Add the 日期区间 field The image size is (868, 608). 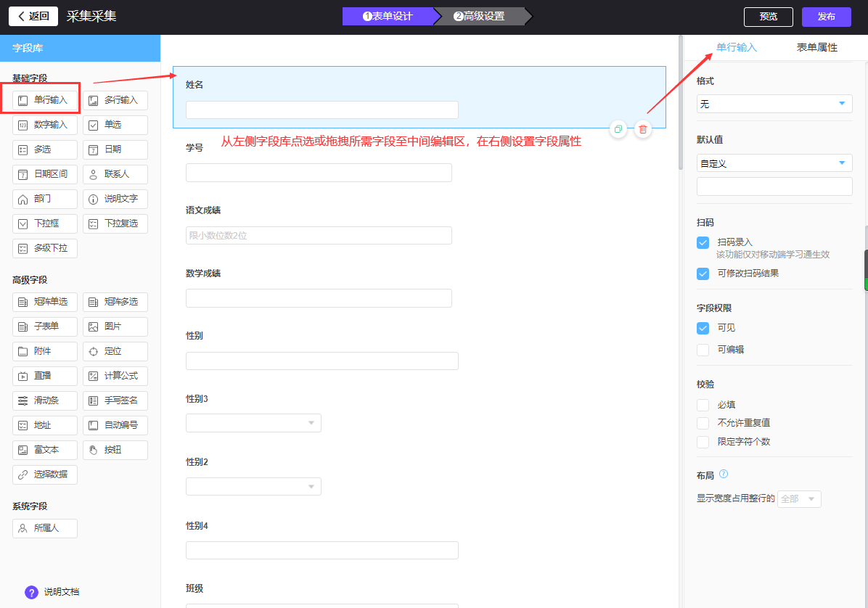45,174
